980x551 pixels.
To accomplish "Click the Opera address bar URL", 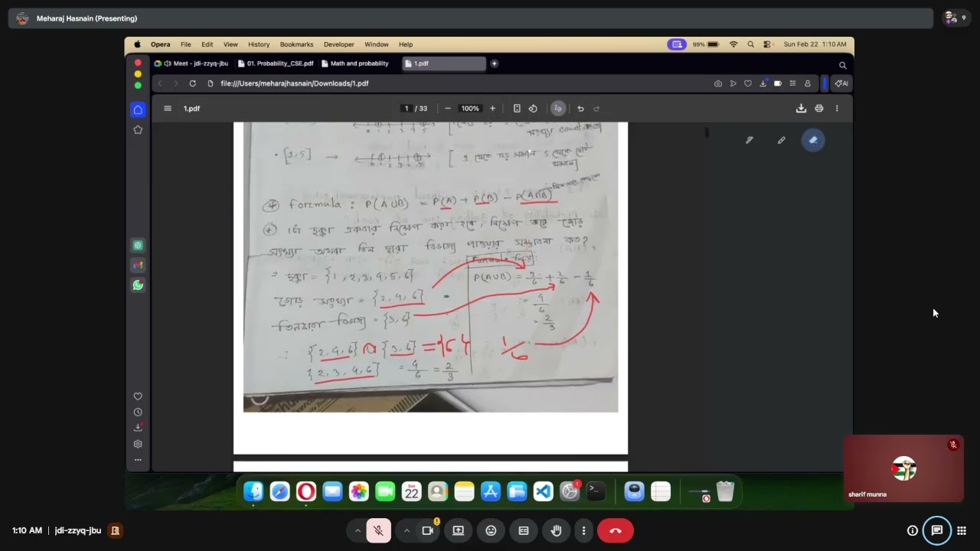I will 295,83.
